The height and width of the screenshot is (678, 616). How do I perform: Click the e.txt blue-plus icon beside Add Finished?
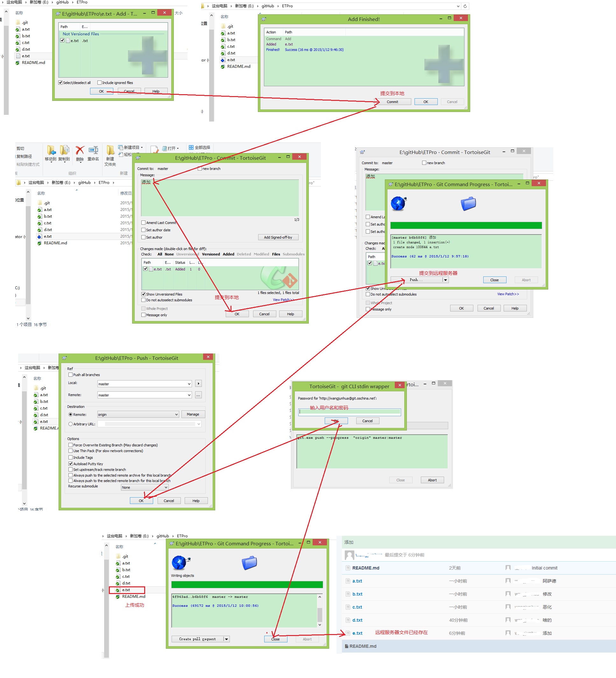(x=223, y=60)
